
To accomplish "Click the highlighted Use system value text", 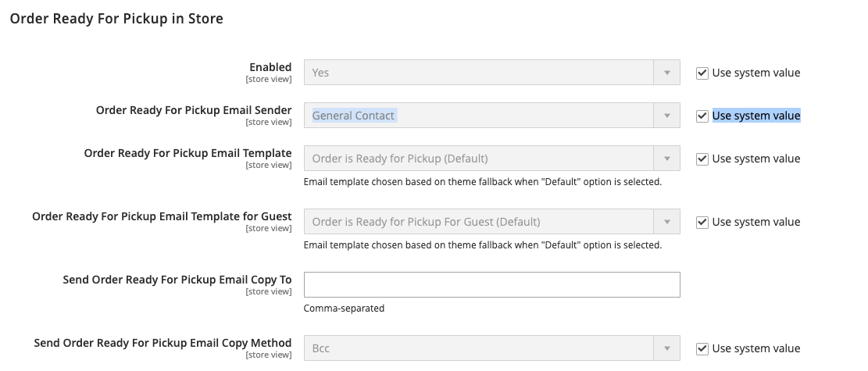I will (755, 116).
